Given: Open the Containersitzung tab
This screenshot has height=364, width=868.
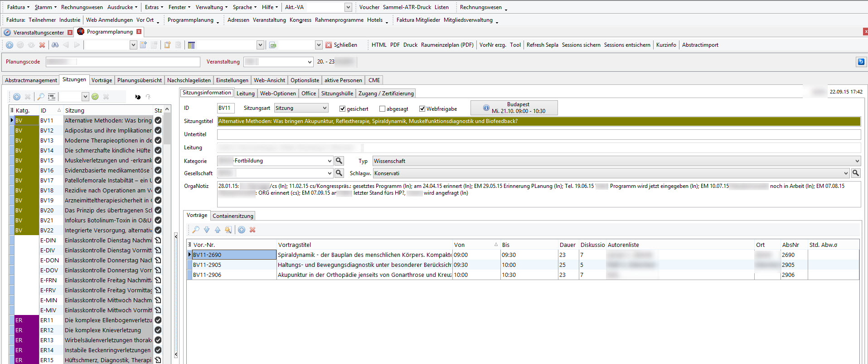Looking at the screenshot, I should pyautogui.click(x=233, y=216).
